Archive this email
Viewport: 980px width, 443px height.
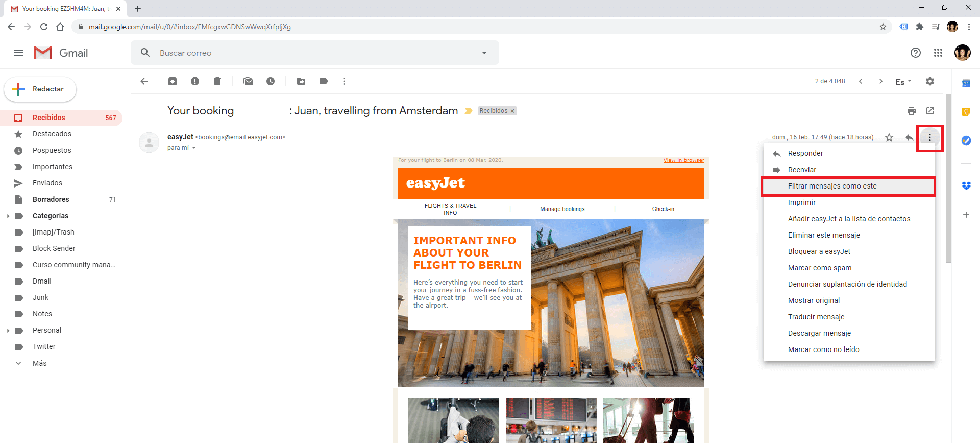point(173,81)
